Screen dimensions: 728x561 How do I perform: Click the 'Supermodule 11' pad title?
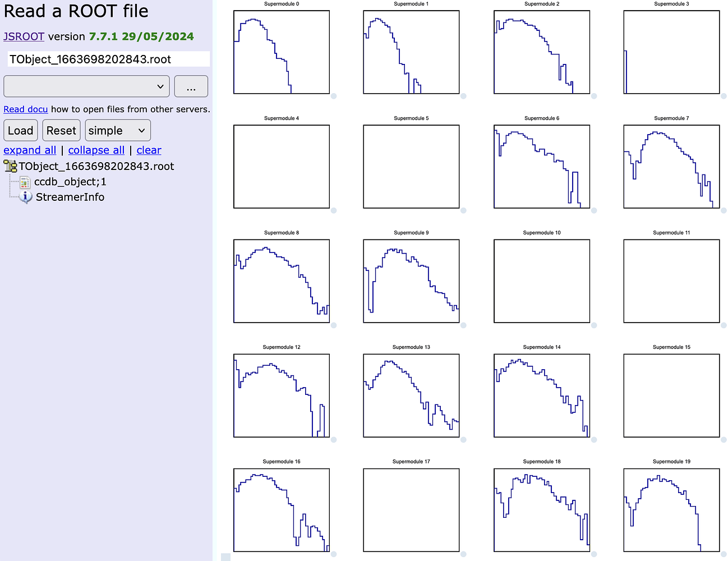pyautogui.click(x=671, y=233)
